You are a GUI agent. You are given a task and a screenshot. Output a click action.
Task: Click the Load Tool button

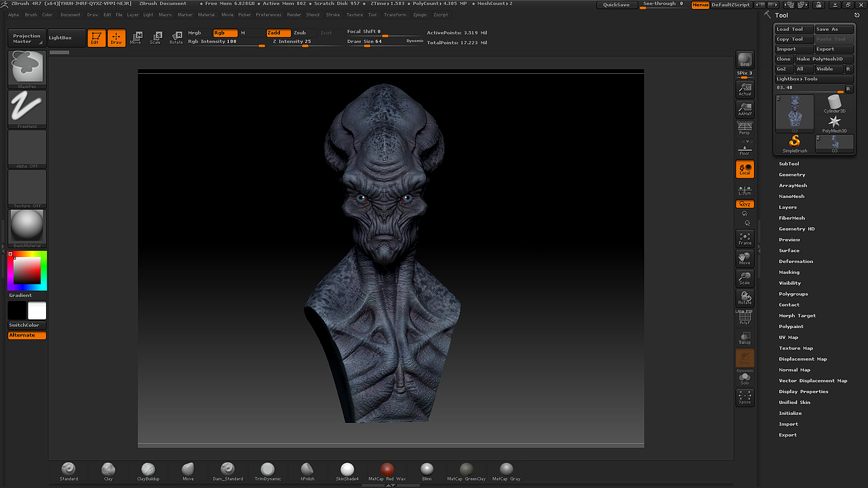point(794,29)
